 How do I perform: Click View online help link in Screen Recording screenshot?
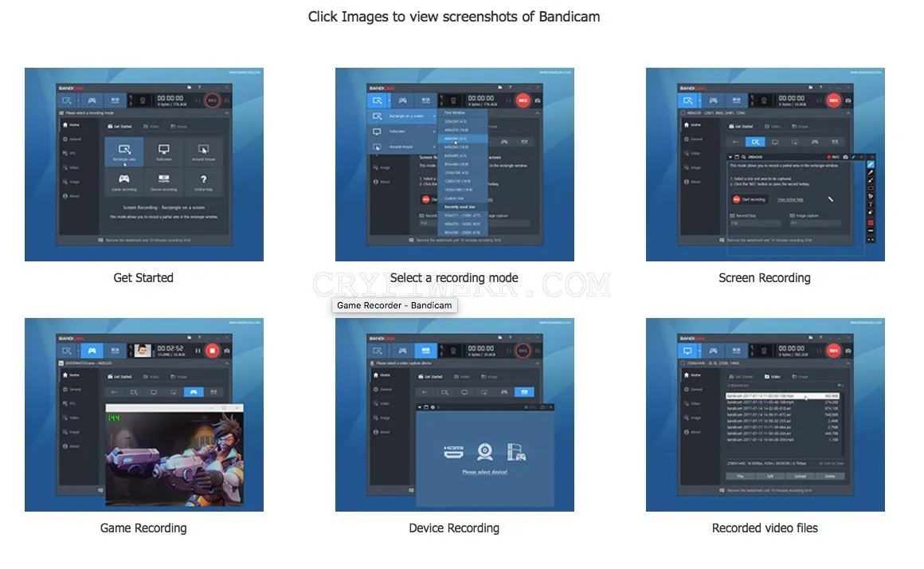(790, 200)
